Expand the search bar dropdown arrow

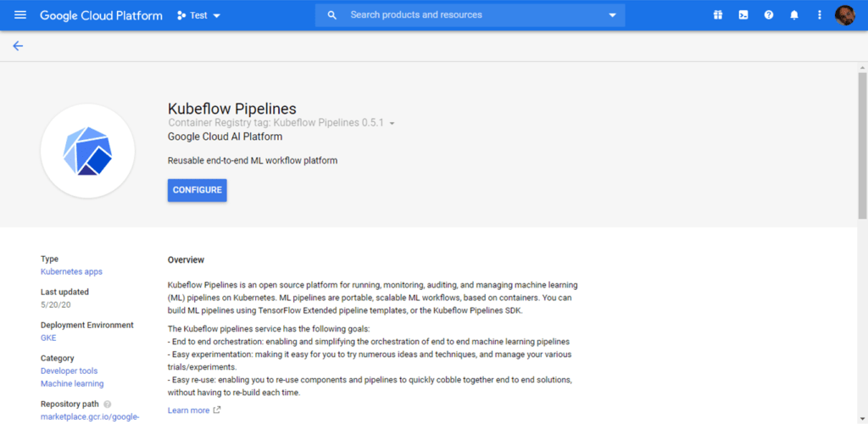(x=612, y=15)
